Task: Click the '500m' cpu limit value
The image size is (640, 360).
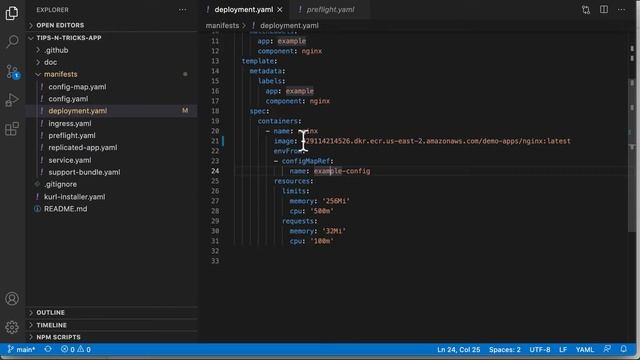Action: 322,211
